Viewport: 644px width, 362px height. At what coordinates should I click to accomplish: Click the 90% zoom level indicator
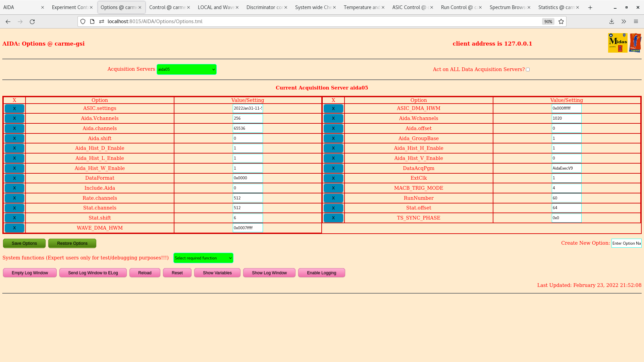548,21
